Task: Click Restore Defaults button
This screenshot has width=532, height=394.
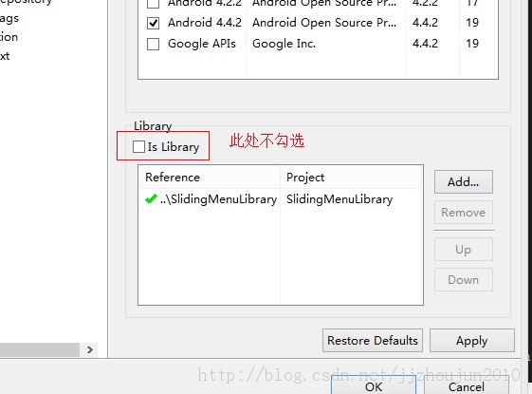Action: tap(373, 340)
